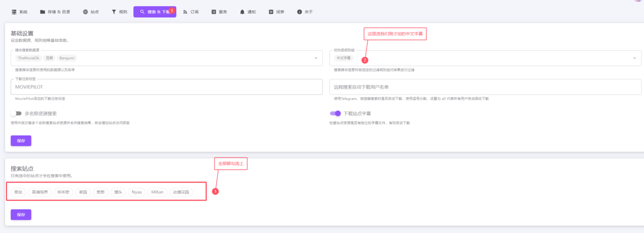This screenshot has width=644, height=233.
Task: Select the 朋友 site chip
Action: click(x=18, y=192)
